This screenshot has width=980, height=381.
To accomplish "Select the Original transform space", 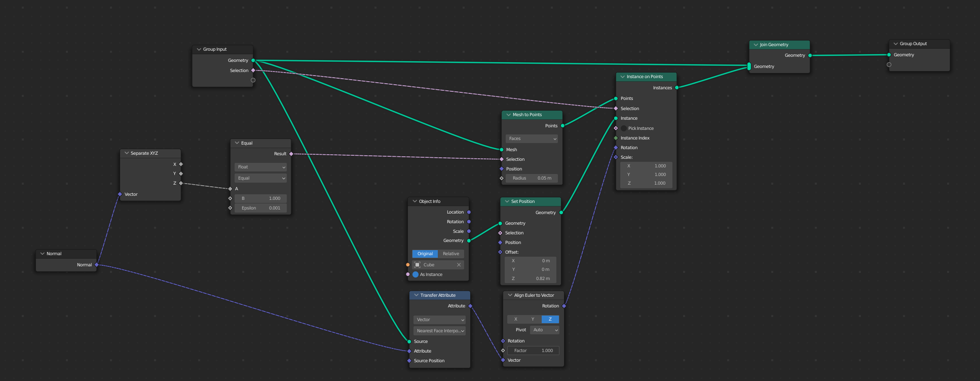I will [x=425, y=254].
